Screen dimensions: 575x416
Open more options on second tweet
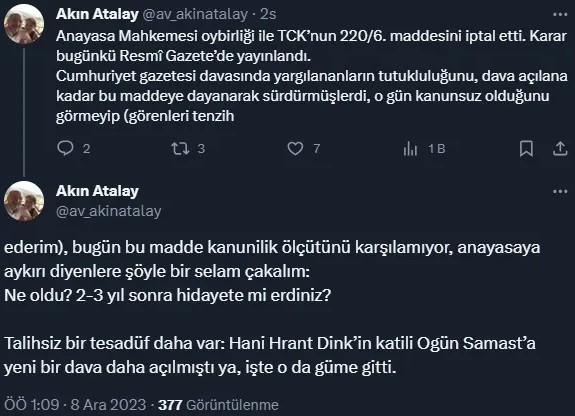coord(560,191)
